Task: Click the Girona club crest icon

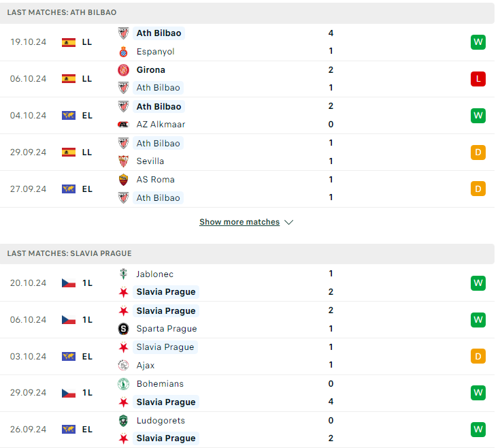Action: coord(123,70)
